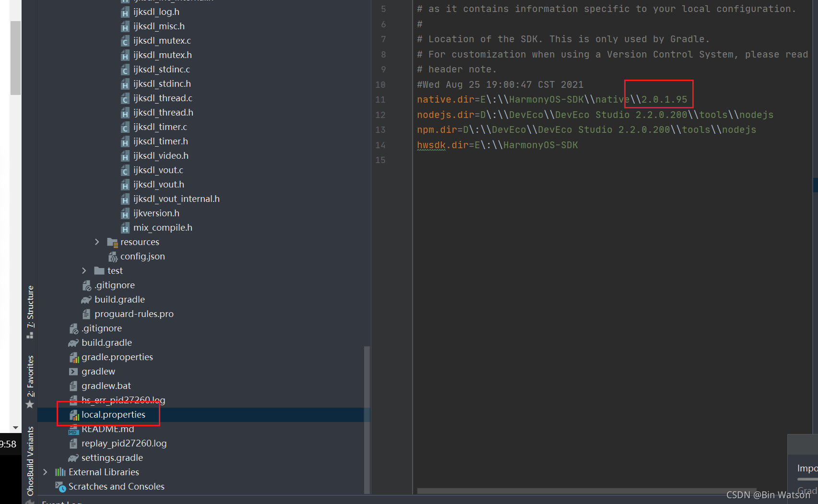Image resolution: width=818 pixels, height=504 pixels.
Task: Select root build.gradle above gradle.properties
Action: [x=107, y=343]
